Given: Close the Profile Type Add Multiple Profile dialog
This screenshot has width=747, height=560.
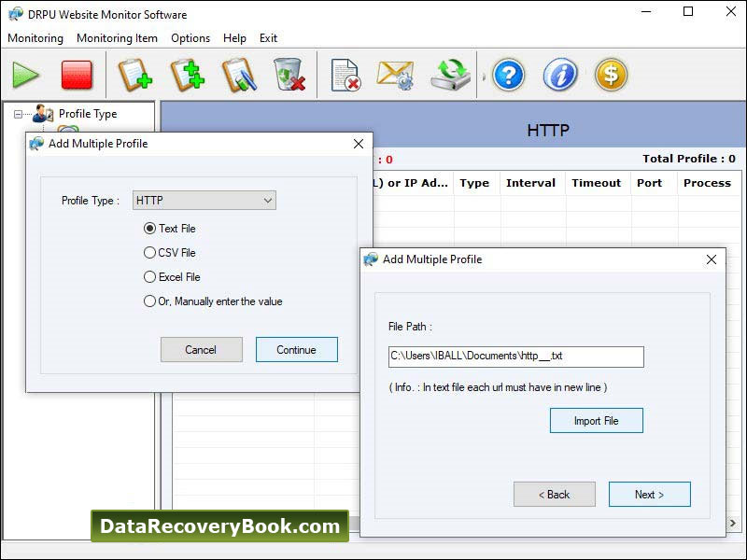Looking at the screenshot, I should pos(359,144).
